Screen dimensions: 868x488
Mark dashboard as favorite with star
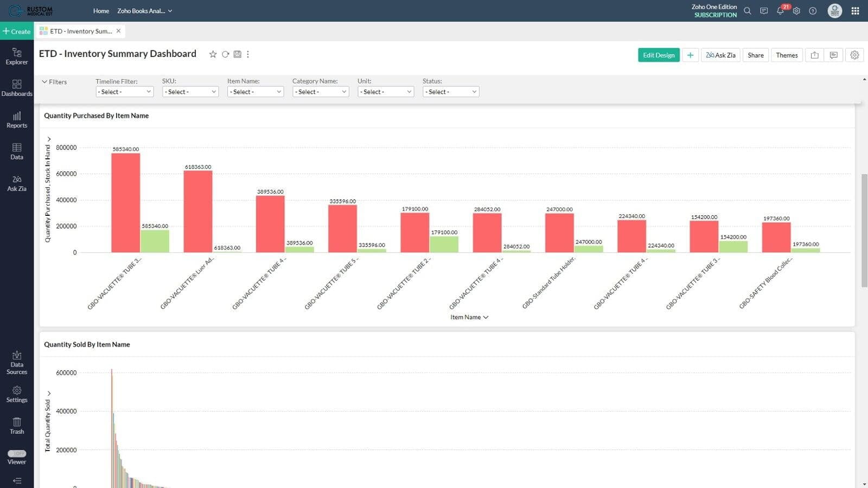pos(213,54)
